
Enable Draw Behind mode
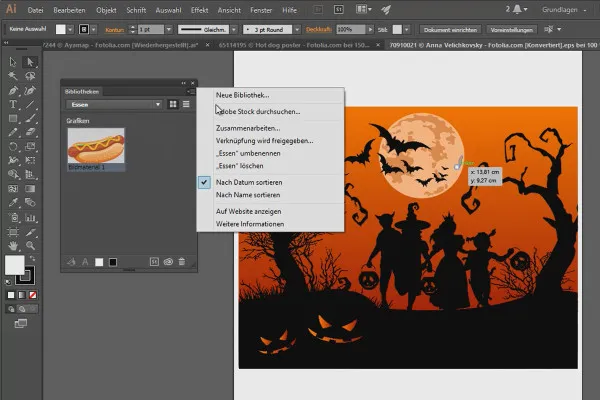[x=22, y=309]
